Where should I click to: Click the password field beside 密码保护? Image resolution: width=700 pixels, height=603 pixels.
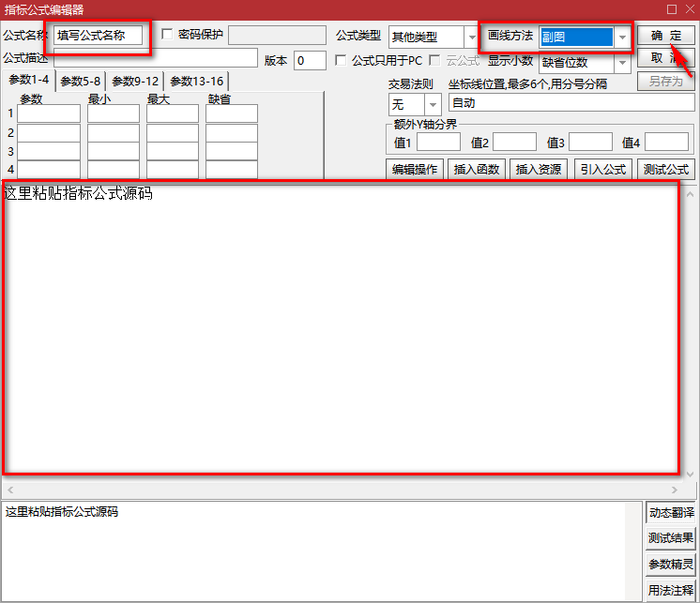pyautogui.click(x=277, y=36)
